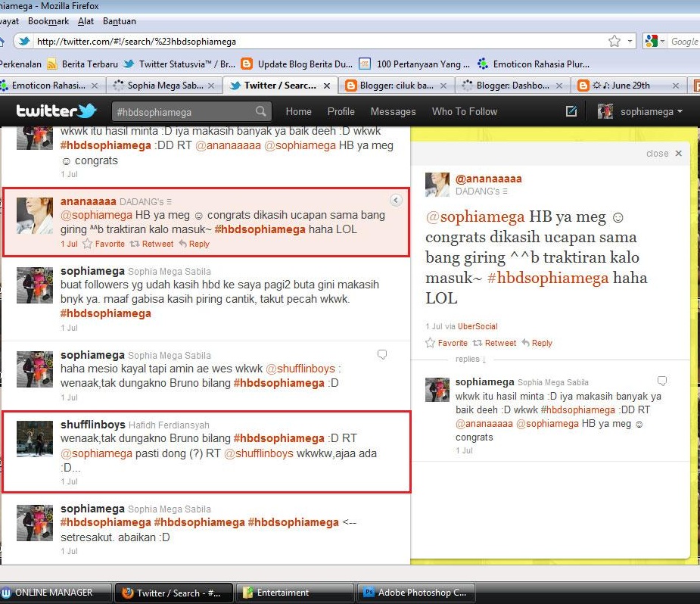
Task: Click the star Favorite icon in details panel
Action: coord(430,343)
